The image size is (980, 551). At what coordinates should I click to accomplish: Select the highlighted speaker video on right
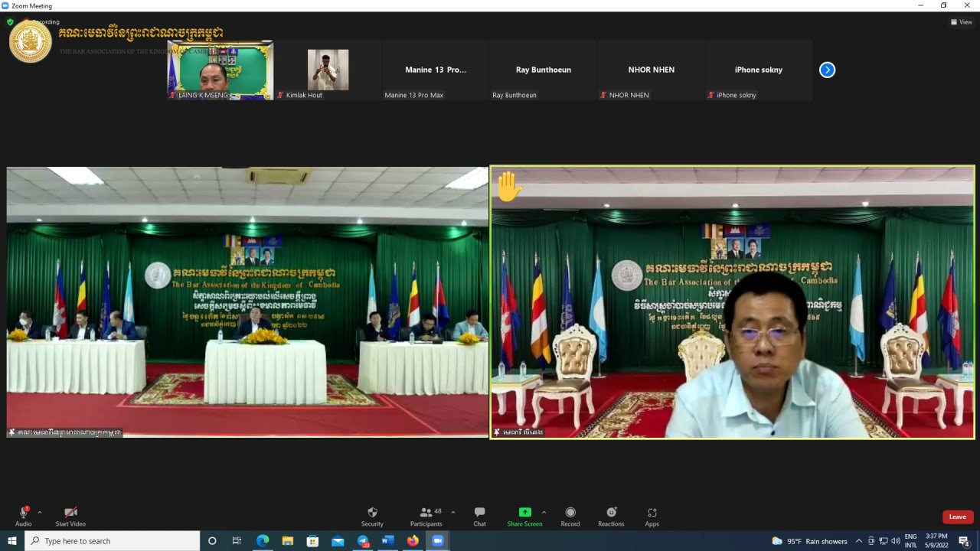(x=733, y=302)
